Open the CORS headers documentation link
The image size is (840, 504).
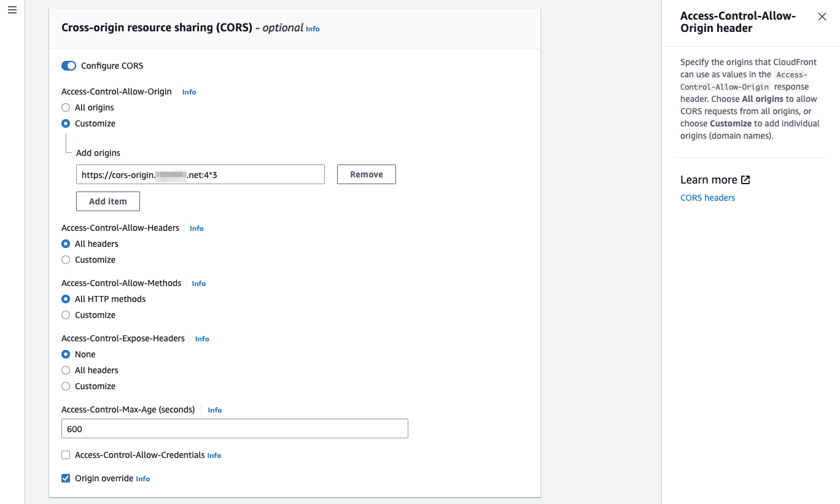point(707,197)
